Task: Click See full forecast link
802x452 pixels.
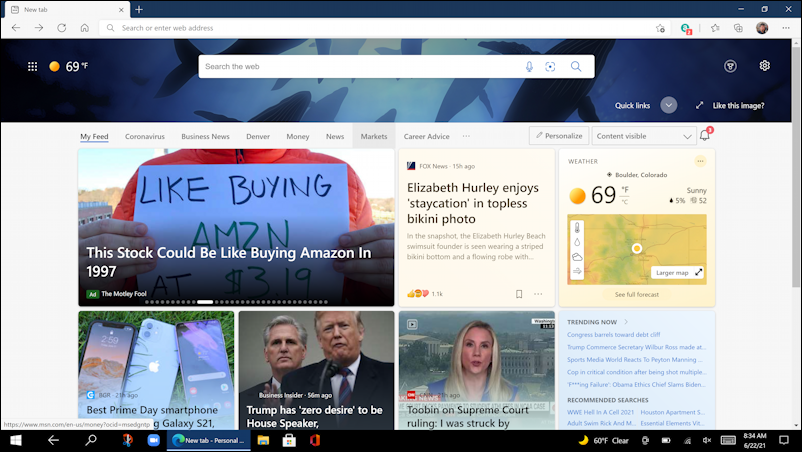Action: coord(637,295)
